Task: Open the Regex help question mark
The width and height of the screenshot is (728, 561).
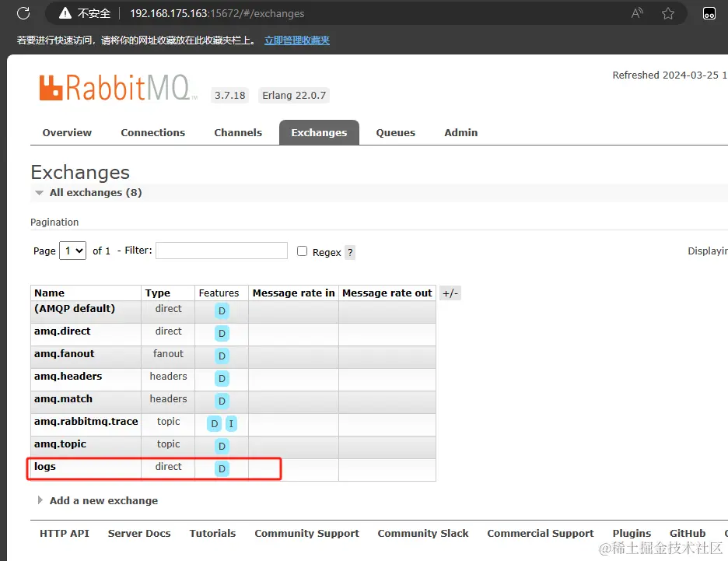Action: click(x=350, y=252)
